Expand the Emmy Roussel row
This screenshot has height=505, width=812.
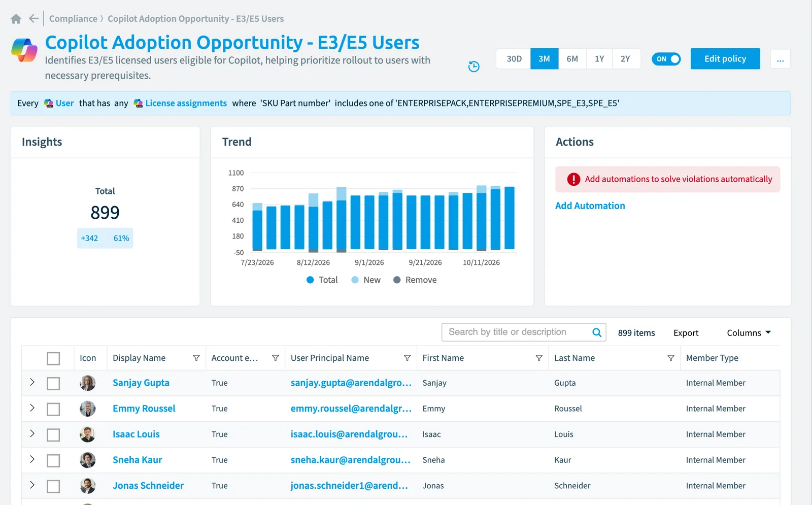click(32, 408)
